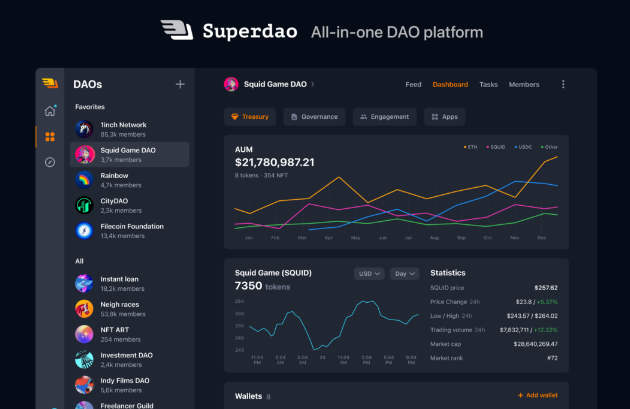
Task: Switch to the Dashboard tab
Action: coord(450,84)
